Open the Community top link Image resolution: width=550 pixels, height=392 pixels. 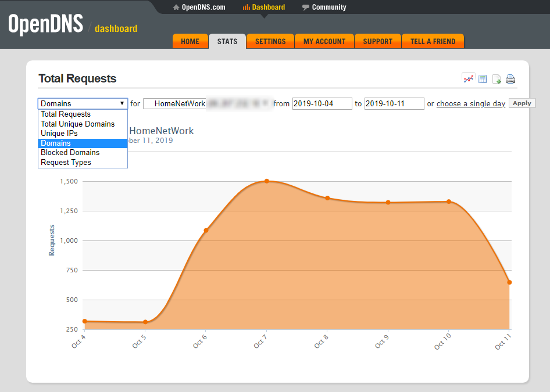tap(324, 7)
